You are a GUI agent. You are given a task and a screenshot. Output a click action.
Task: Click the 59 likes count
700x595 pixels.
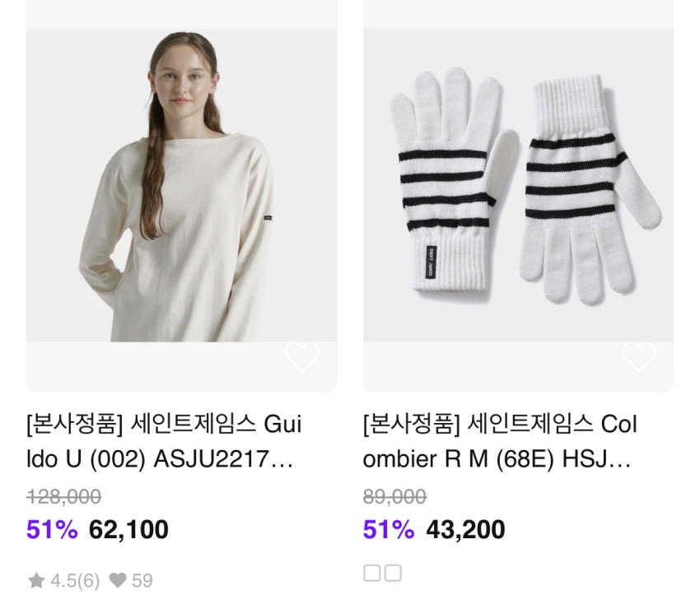[x=142, y=581]
